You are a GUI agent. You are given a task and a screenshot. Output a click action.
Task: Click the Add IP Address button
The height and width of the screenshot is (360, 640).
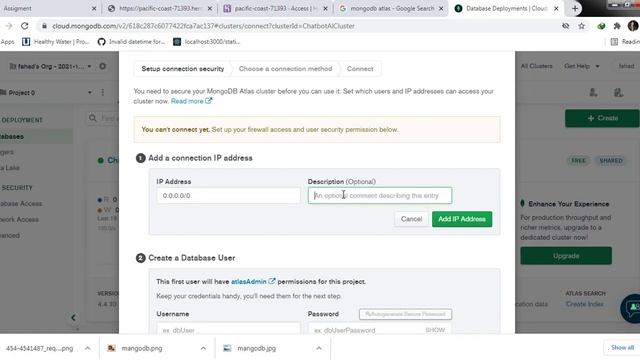462,219
